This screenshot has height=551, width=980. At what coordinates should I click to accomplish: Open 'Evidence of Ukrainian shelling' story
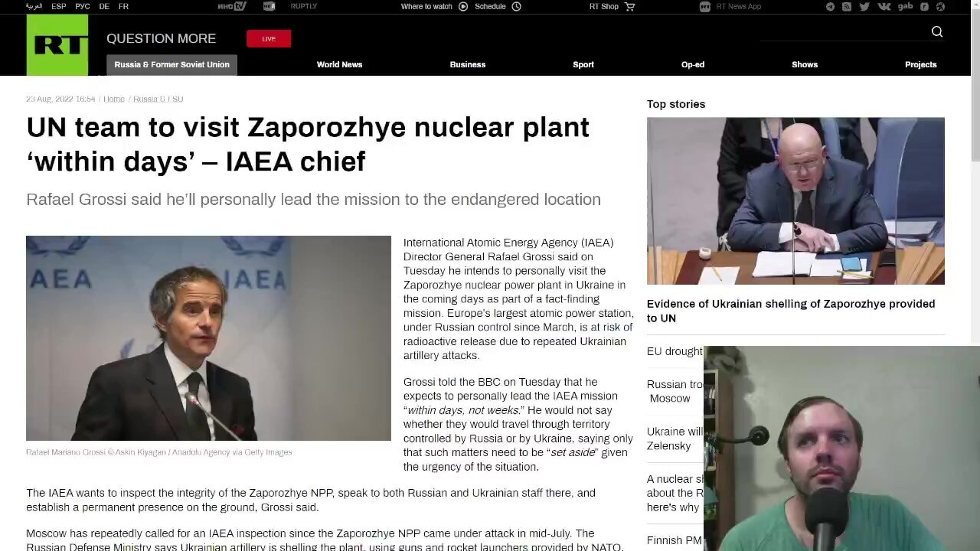[791, 311]
